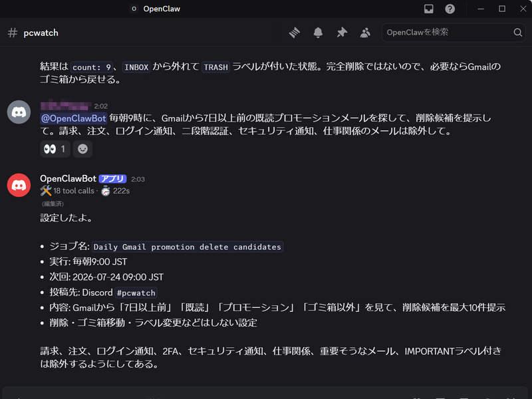Open the Threads icon in channel header

pos(295,33)
